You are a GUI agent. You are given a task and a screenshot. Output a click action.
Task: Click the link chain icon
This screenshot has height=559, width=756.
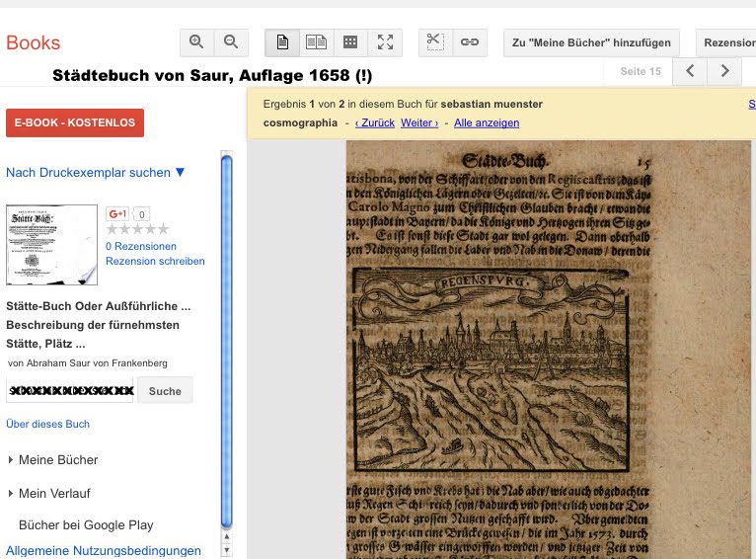point(470,42)
